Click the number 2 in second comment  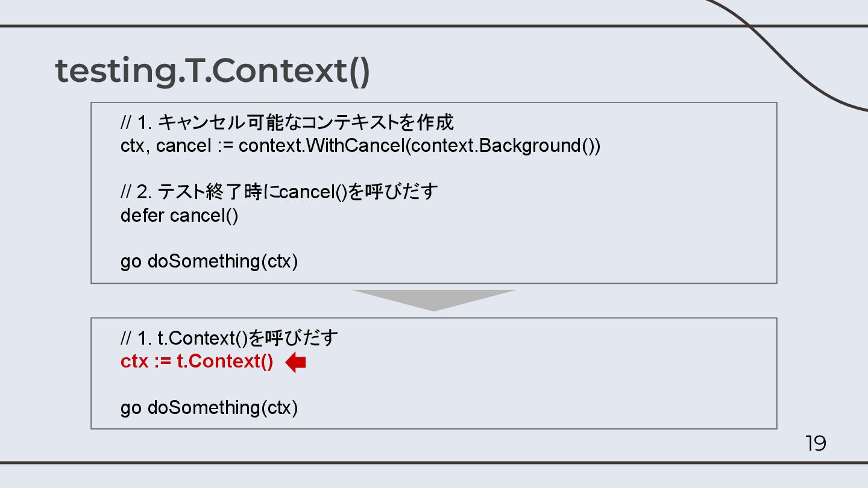click(142, 193)
